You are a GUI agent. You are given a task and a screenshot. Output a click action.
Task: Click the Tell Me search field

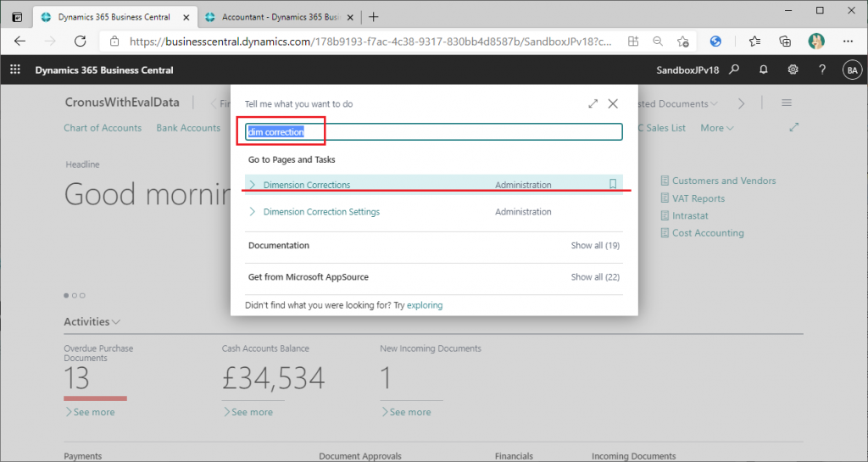pos(433,131)
